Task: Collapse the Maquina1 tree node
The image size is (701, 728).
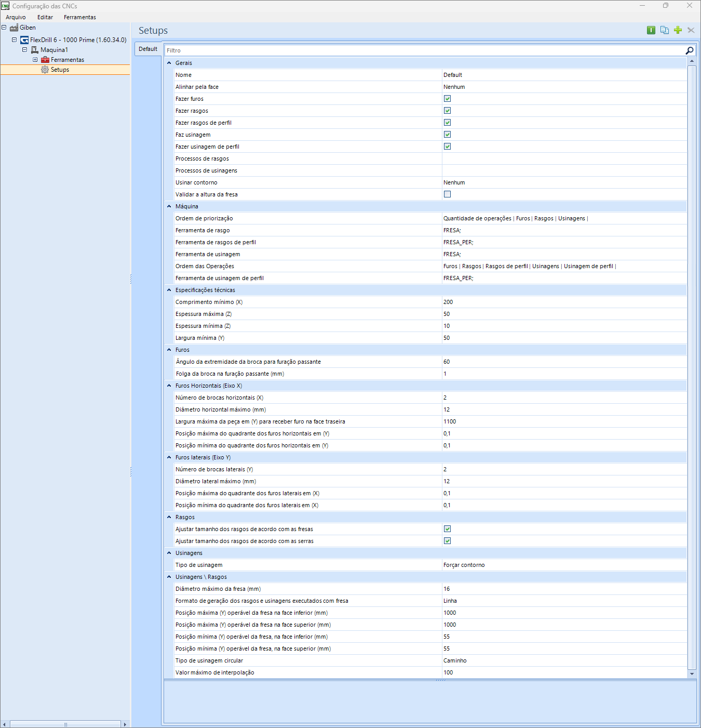Action: (x=24, y=50)
